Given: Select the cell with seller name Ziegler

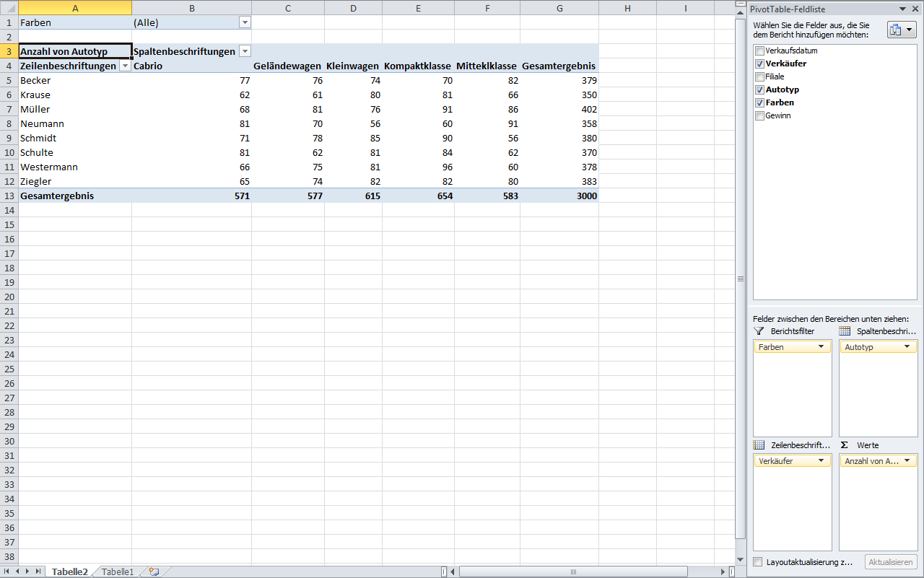Looking at the screenshot, I should pyautogui.click(x=75, y=181).
